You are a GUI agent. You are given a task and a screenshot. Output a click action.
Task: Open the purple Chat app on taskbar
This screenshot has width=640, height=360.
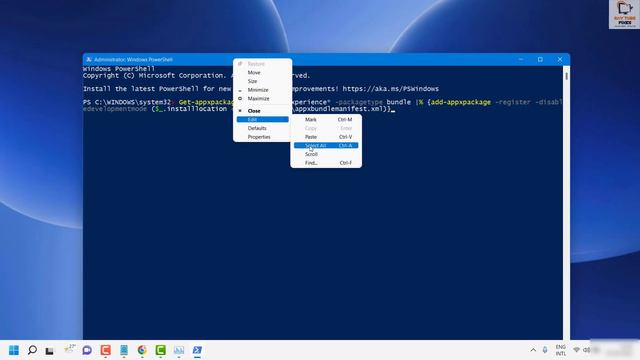(x=87, y=350)
